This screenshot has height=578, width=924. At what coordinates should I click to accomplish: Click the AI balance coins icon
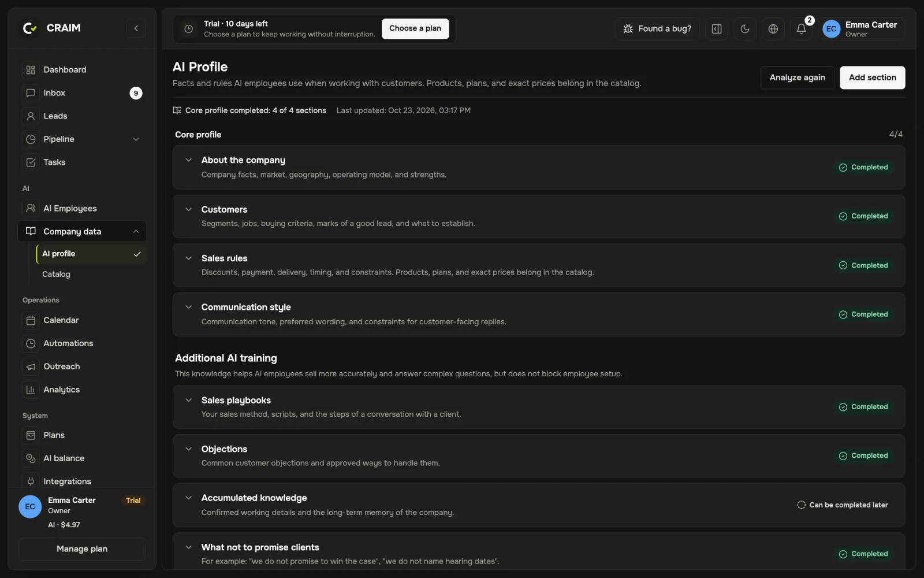point(31,458)
